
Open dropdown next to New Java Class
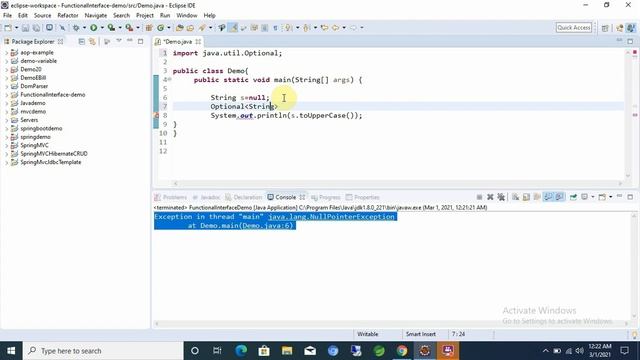[x=169, y=28]
